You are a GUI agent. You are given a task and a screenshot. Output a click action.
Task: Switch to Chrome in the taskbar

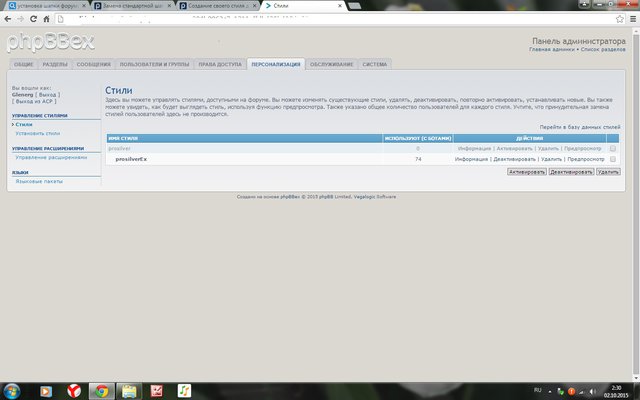click(102, 391)
